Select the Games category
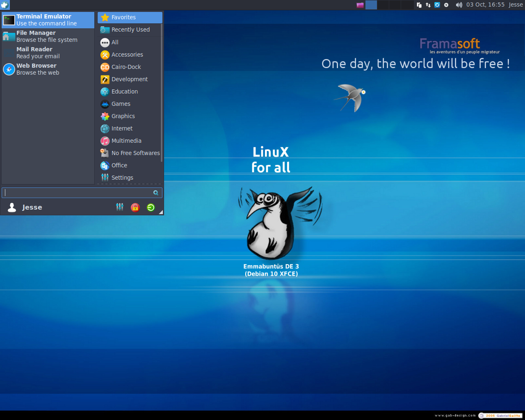 tap(129, 104)
